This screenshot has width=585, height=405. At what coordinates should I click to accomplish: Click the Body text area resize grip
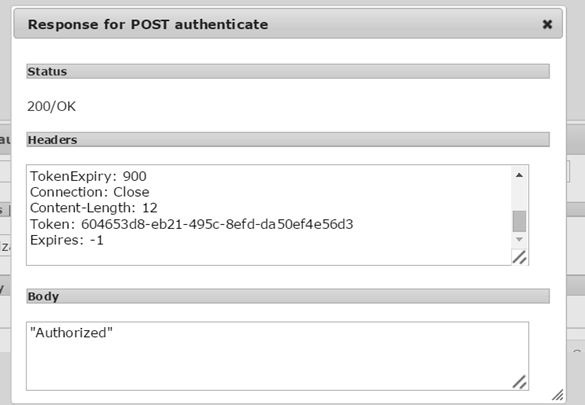(x=519, y=382)
